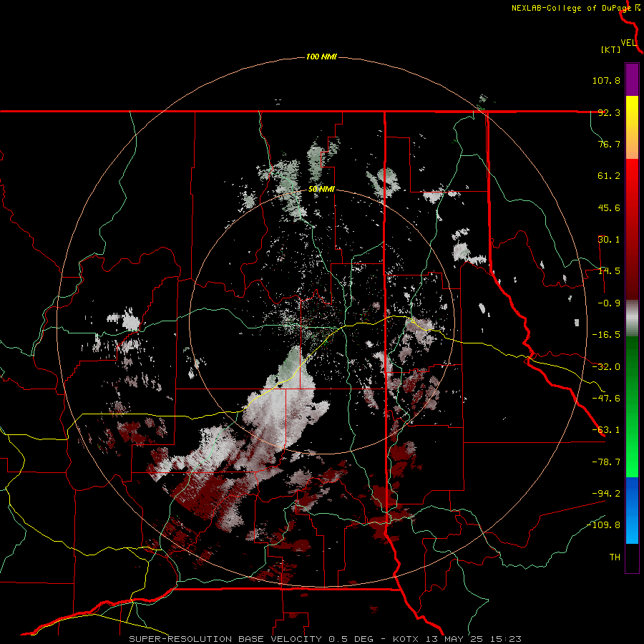Click the -78.7 legend value
This screenshot has height=644, width=644.
pyautogui.click(x=606, y=462)
